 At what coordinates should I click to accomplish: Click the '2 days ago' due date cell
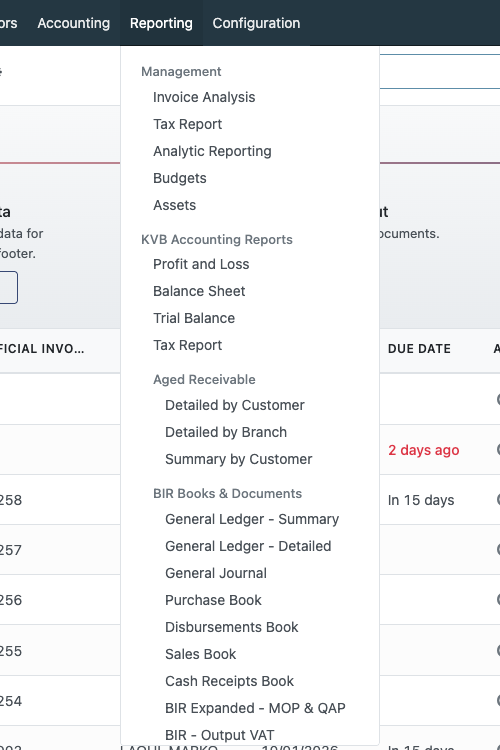(423, 450)
